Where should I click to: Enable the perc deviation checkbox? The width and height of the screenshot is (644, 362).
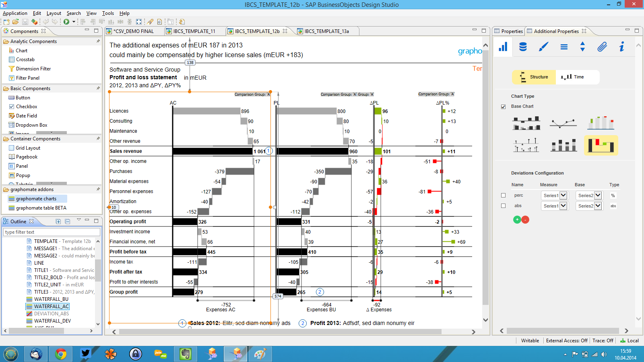(503, 195)
